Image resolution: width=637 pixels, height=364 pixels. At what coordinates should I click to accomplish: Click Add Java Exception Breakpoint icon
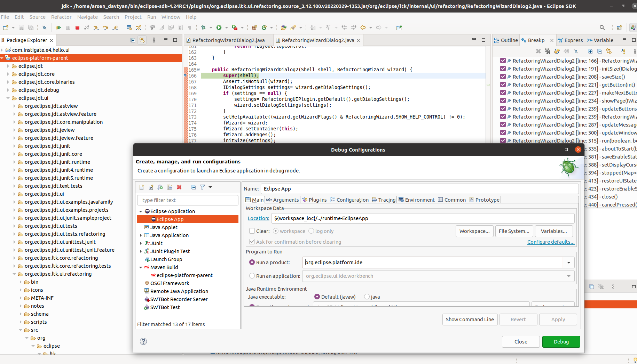pyautogui.click(x=623, y=51)
